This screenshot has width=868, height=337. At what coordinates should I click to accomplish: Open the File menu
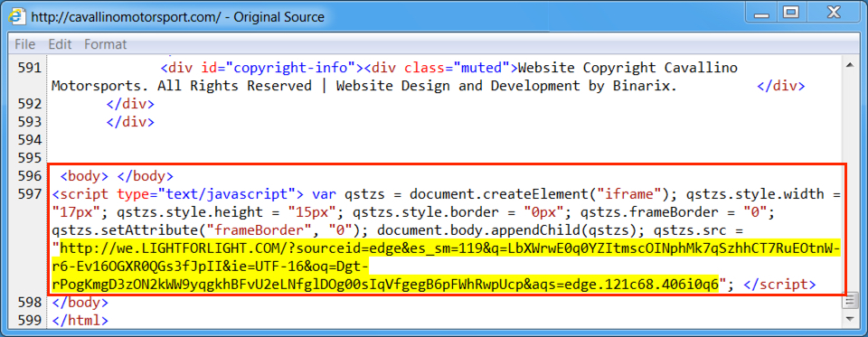[25, 44]
